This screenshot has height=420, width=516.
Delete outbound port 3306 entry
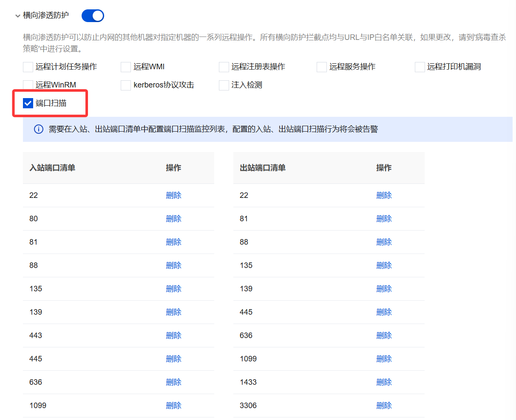384,406
